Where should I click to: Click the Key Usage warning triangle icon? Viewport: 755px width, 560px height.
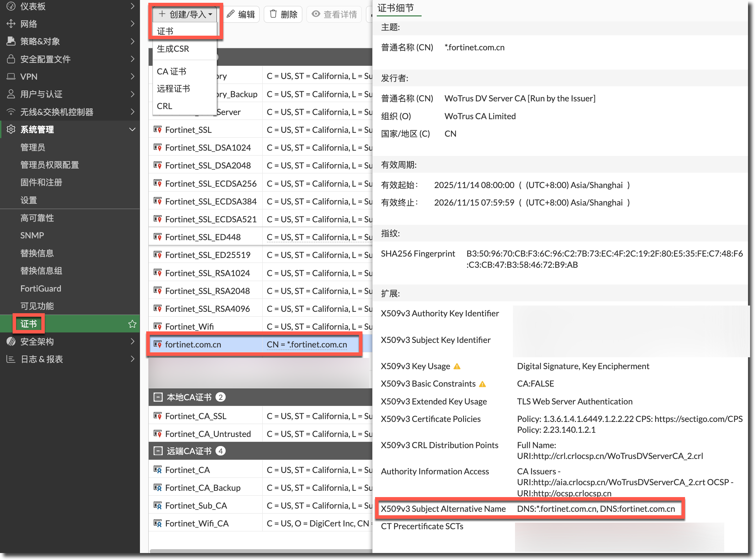[x=457, y=366]
